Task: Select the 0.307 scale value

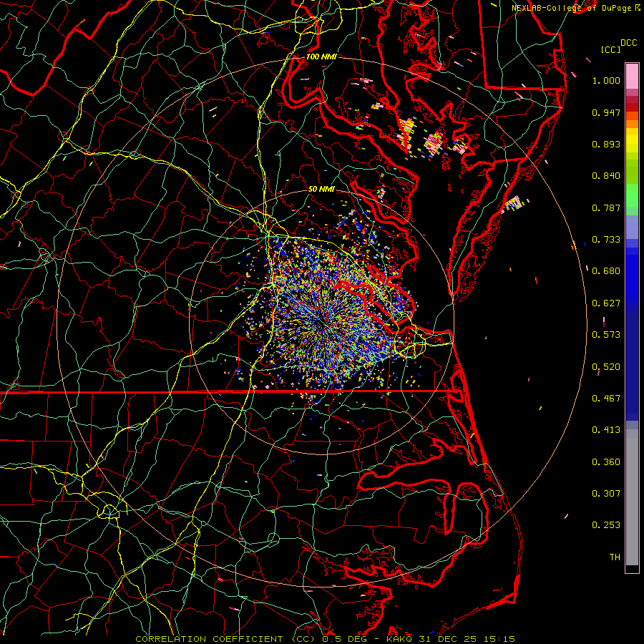Action: (x=606, y=494)
